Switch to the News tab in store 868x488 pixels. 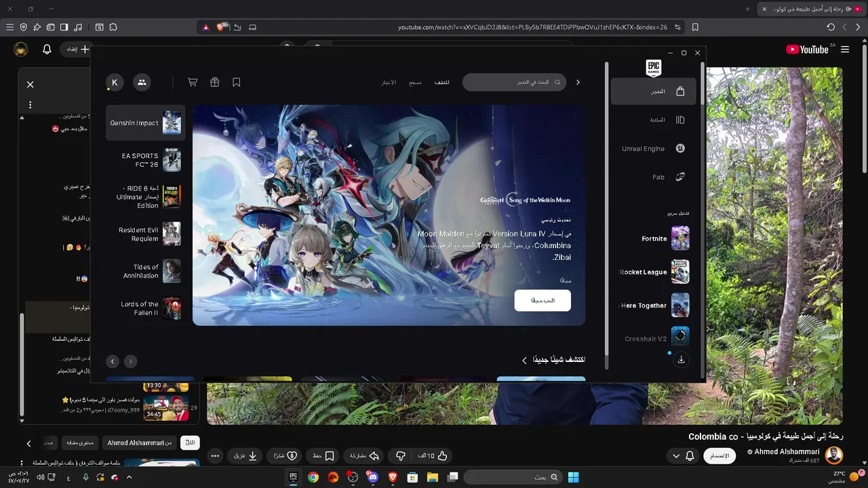pos(389,83)
